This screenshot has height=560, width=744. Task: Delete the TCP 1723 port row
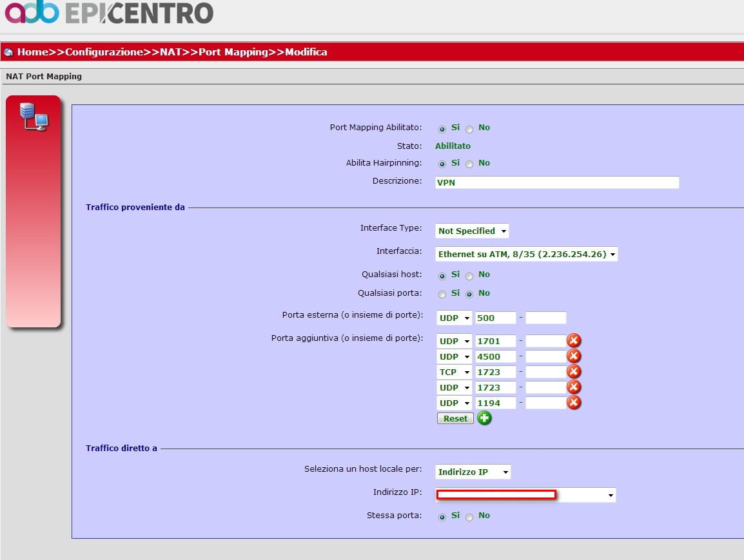(573, 372)
